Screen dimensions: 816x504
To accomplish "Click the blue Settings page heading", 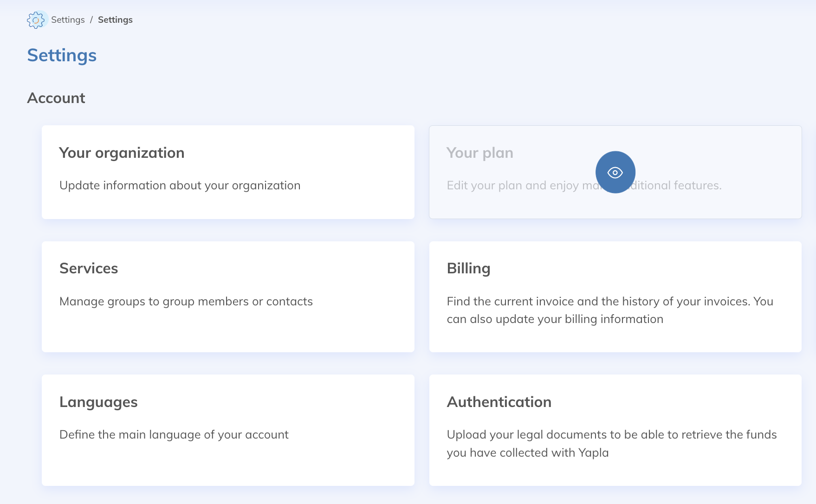I will 62,55.
